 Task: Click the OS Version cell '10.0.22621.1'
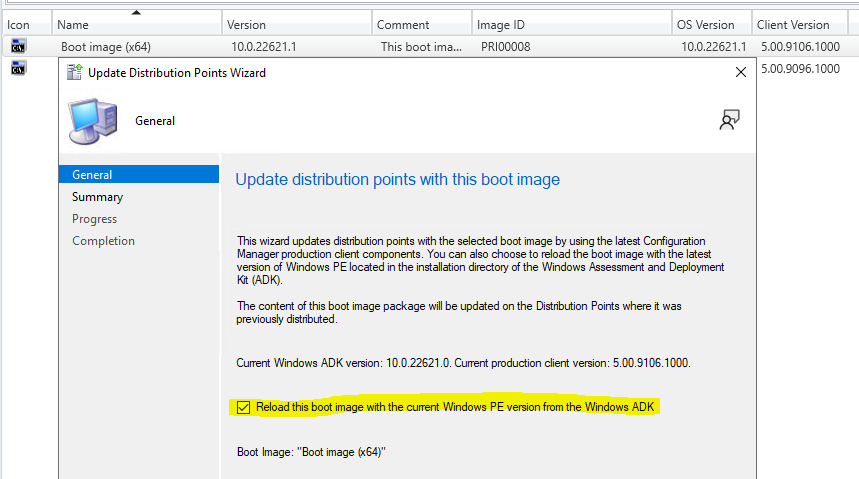click(713, 47)
